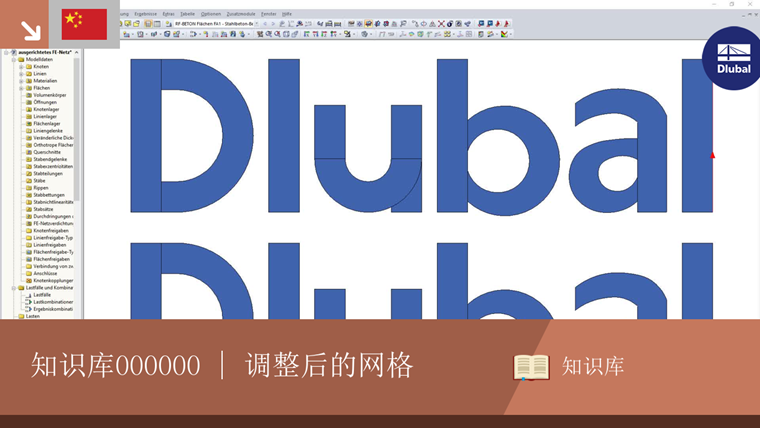Expand the Flächen tree node
The height and width of the screenshot is (428, 760).
point(21,88)
